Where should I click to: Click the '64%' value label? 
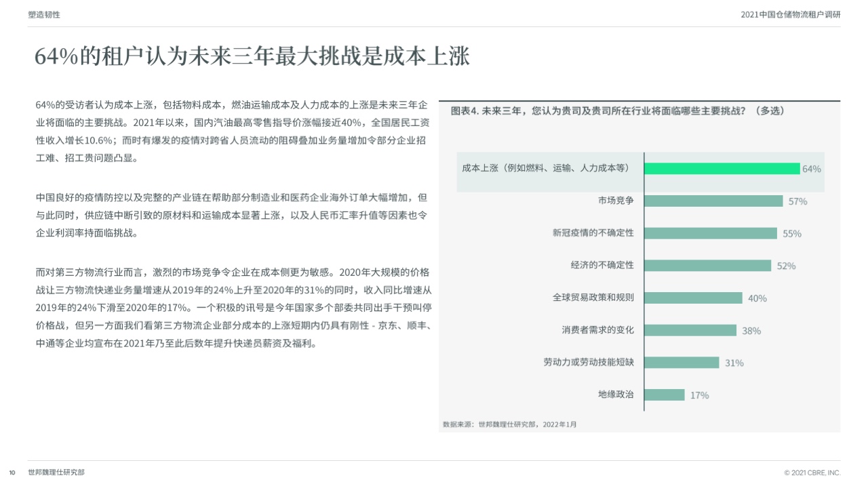[x=812, y=169]
